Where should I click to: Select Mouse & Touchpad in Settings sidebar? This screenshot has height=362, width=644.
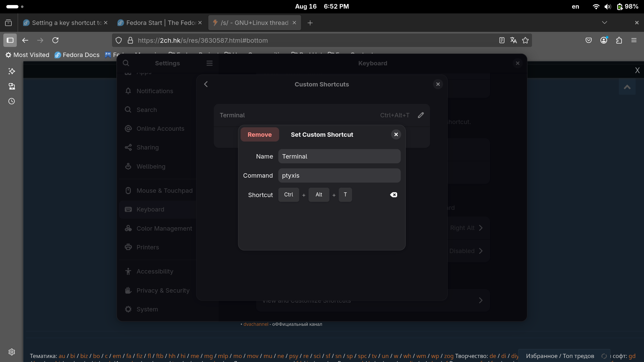click(164, 190)
